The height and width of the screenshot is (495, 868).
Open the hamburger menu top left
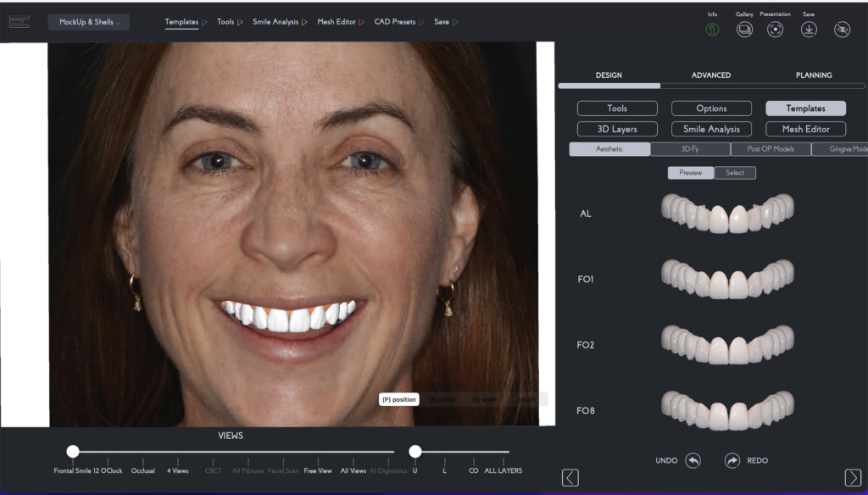coord(19,22)
